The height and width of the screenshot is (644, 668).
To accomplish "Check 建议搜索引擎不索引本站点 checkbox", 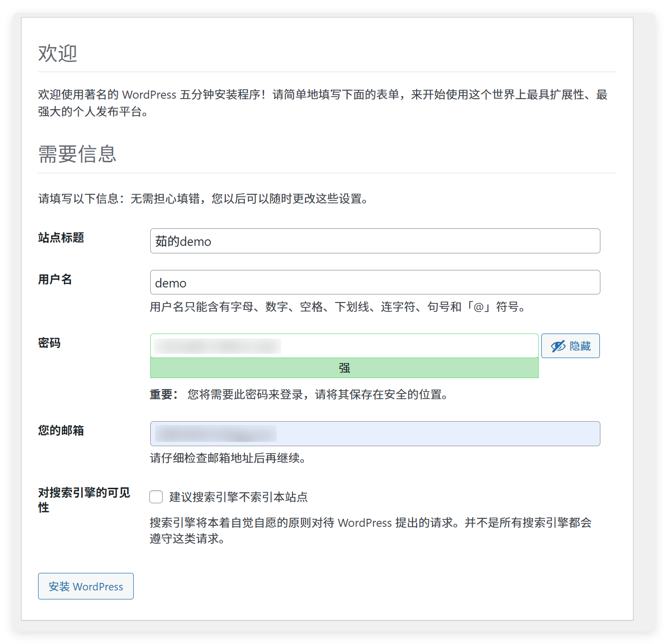I will (156, 497).
